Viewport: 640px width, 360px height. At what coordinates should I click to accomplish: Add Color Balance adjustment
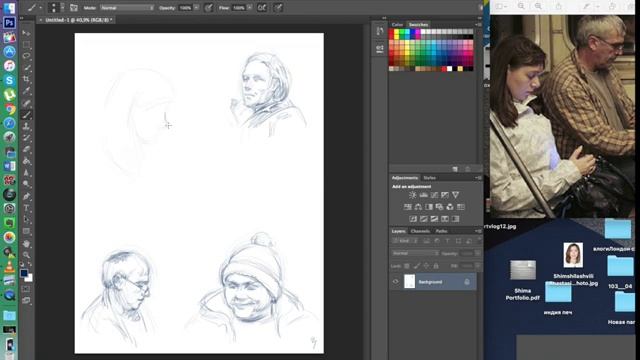[418, 207]
